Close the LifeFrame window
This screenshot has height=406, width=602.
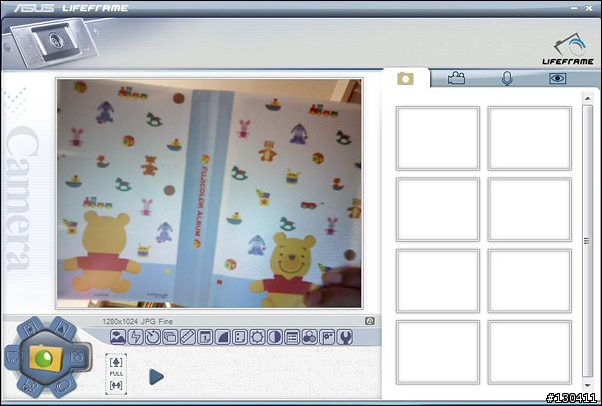tap(589, 8)
